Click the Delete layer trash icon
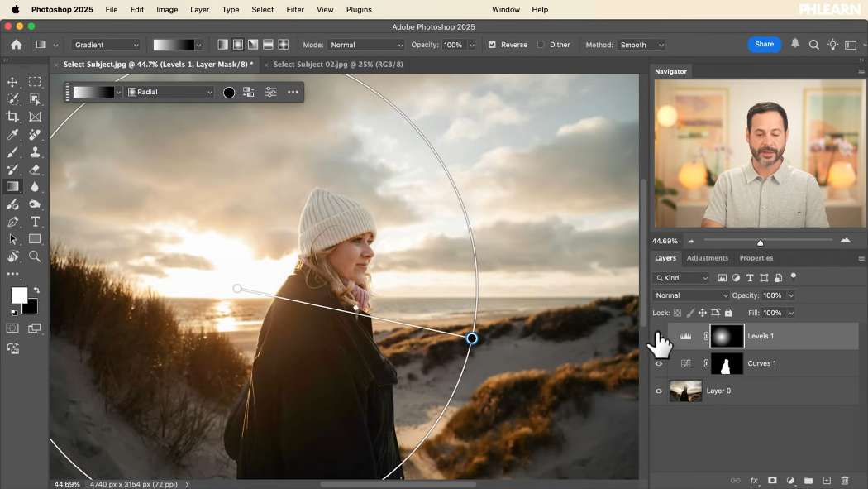 tap(845, 480)
